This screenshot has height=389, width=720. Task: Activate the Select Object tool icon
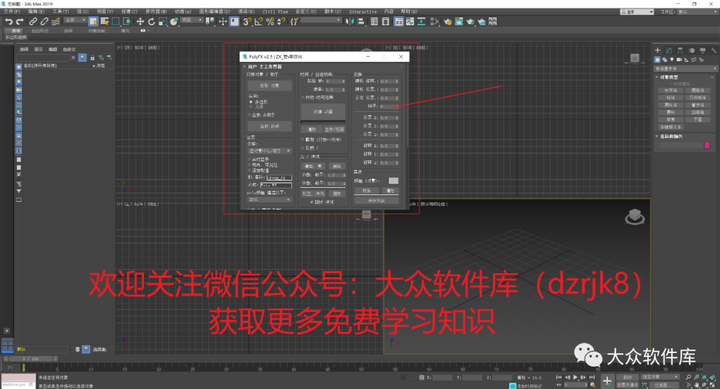(93, 22)
